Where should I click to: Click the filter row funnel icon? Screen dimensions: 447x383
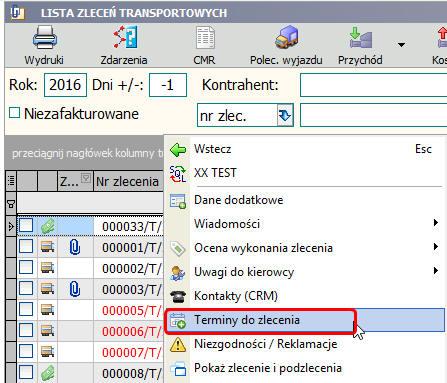[11, 204]
